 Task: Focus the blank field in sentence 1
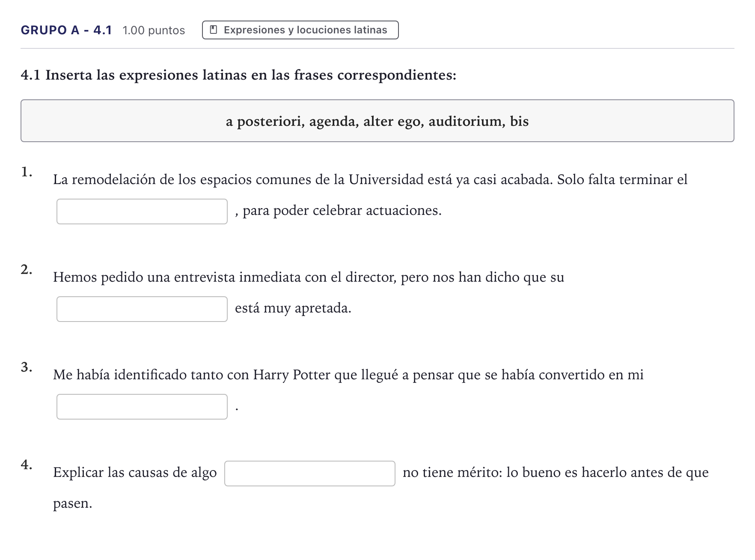142,211
